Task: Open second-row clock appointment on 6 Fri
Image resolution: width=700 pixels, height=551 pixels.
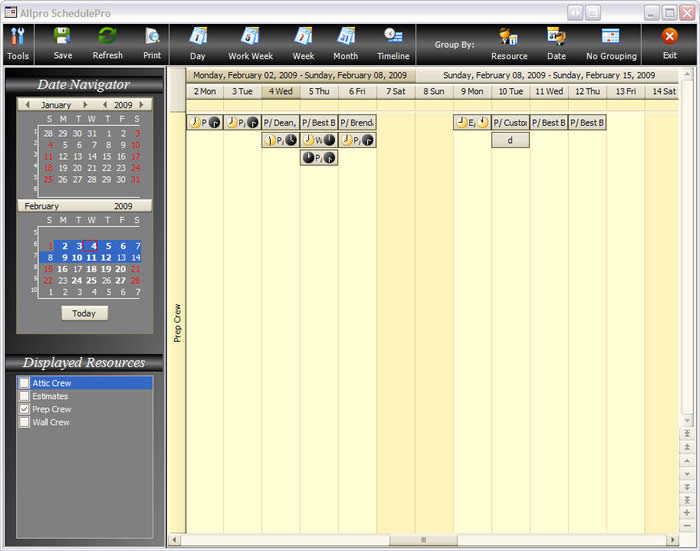Action: pos(357,140)
